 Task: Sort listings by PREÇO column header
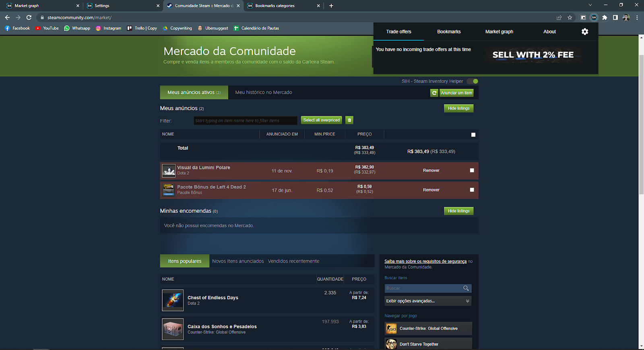pos(364,134)
